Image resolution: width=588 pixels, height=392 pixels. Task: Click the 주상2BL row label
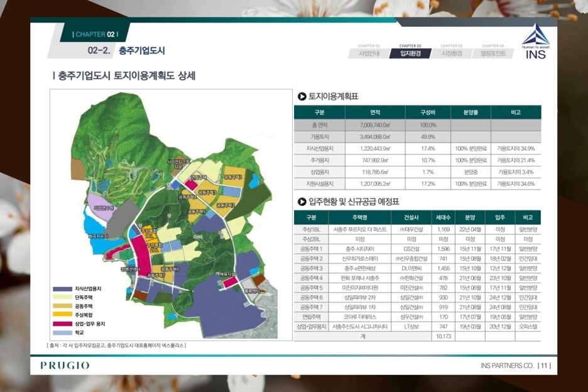311,239
